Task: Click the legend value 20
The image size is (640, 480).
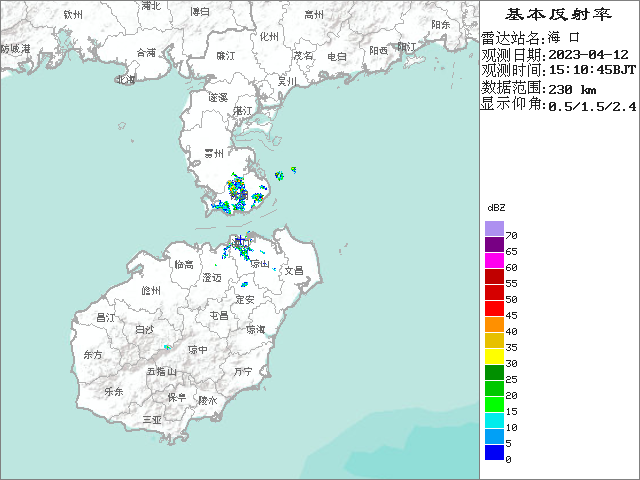Action: (511, 396)
